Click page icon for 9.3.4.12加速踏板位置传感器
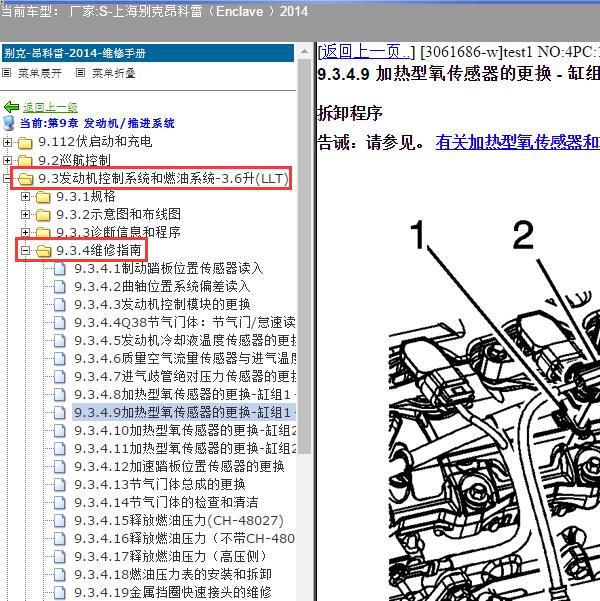Screen dimensions: 600x601 click(x=59, y=466)
